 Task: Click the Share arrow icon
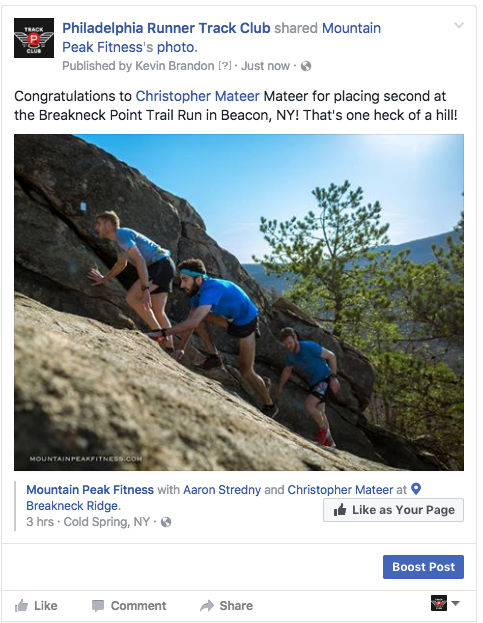point(207,606)
